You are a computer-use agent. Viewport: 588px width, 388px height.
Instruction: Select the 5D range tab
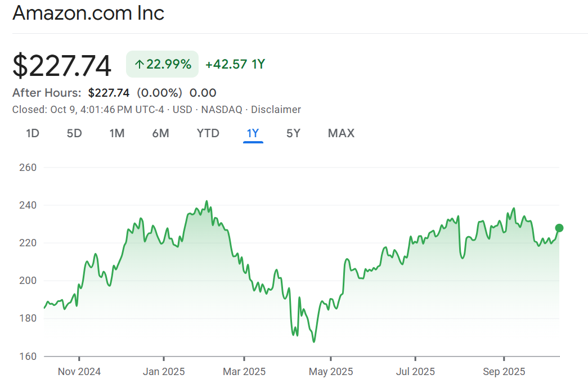(x=74, y=133)
